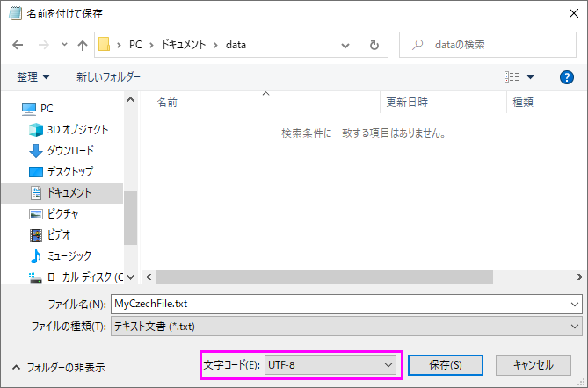Click the sidebar vertical scrollbar thumb
Screen dimensions: 588x388
pyautogui.click(x=130, y=218)
